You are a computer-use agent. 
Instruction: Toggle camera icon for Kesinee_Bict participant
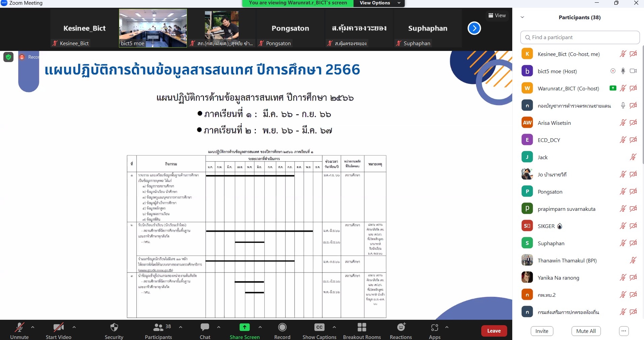click(633, 54)
